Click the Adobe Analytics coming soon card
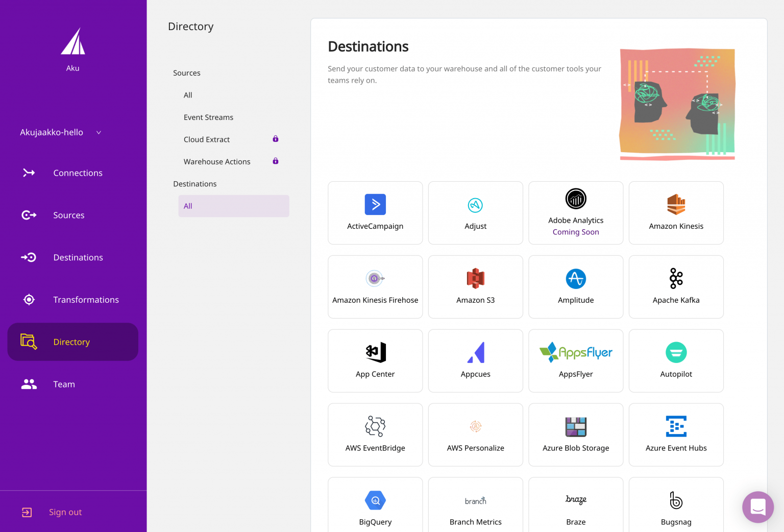784x532 pixels. 576,212
